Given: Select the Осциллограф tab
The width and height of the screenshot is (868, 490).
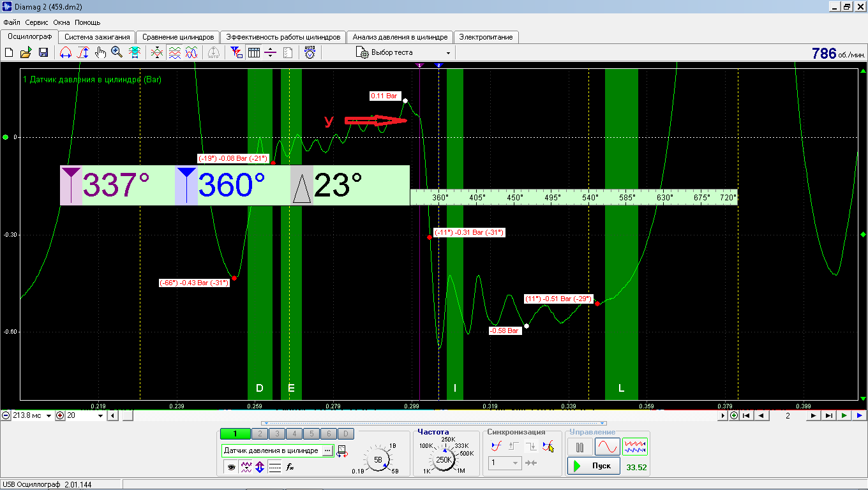Looking at the screenshot, I should [29, 36].
